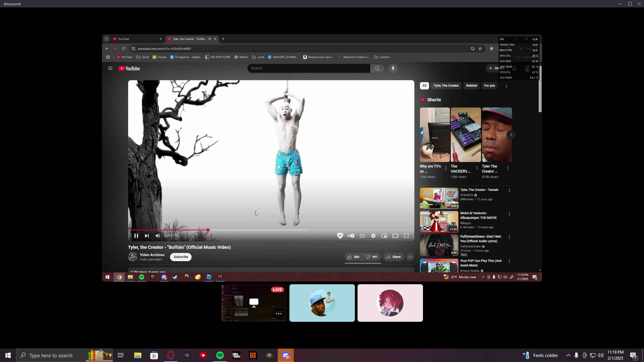Skip to next video button

pos(147,236)
